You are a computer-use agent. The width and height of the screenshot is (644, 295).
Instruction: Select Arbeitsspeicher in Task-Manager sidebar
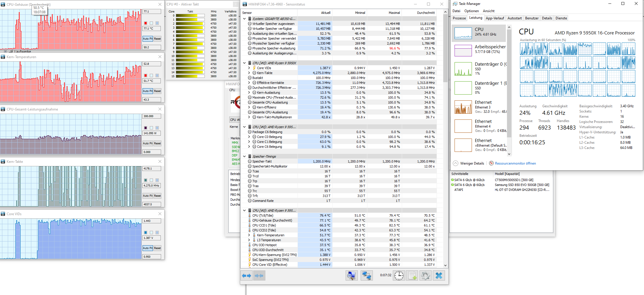click(479, 50)
